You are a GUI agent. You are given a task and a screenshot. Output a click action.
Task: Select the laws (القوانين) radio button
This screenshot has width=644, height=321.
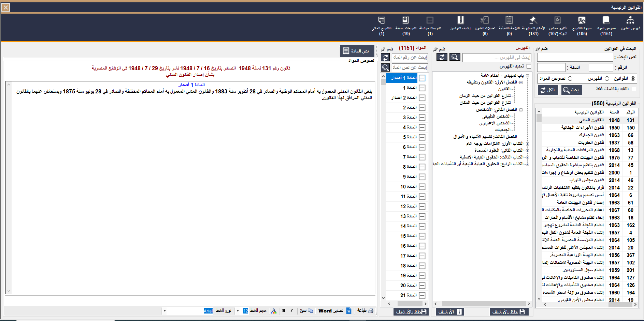coord(633,79)
